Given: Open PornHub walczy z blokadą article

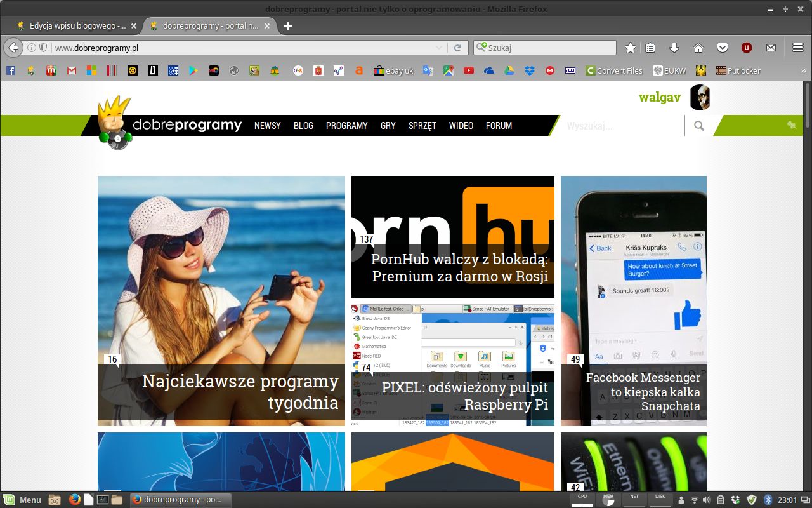Looking at the screenshot, I should coord(453,237).
